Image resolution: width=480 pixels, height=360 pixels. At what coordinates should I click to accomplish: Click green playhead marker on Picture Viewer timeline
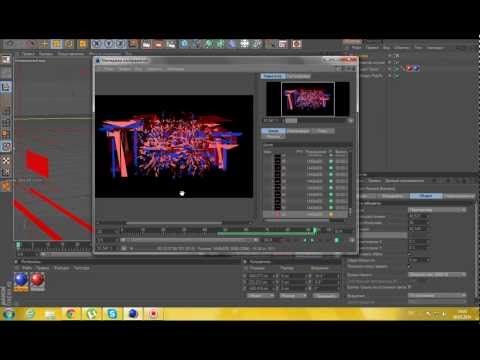coord(315,230)
